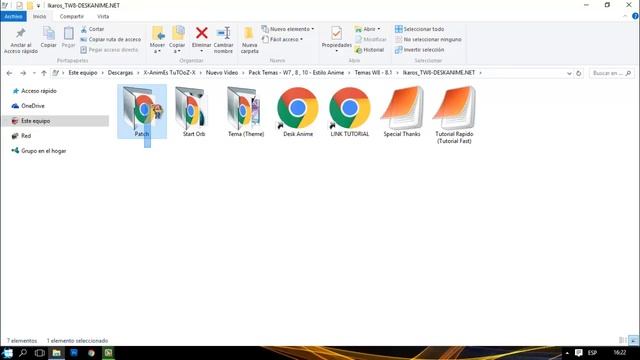The image size is (640, 360).
Task: Cut selection with Cortar
Action: click(x=93, y=29)
